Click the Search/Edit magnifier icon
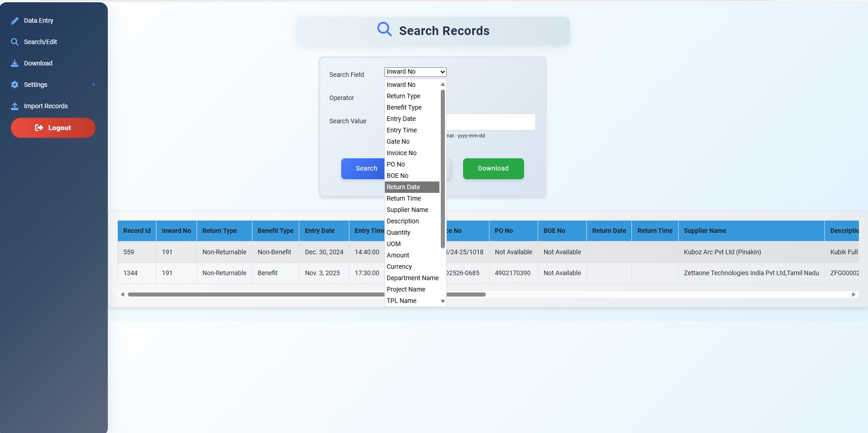The width and height of the screenshot is (868, 433). click(15, 42)
